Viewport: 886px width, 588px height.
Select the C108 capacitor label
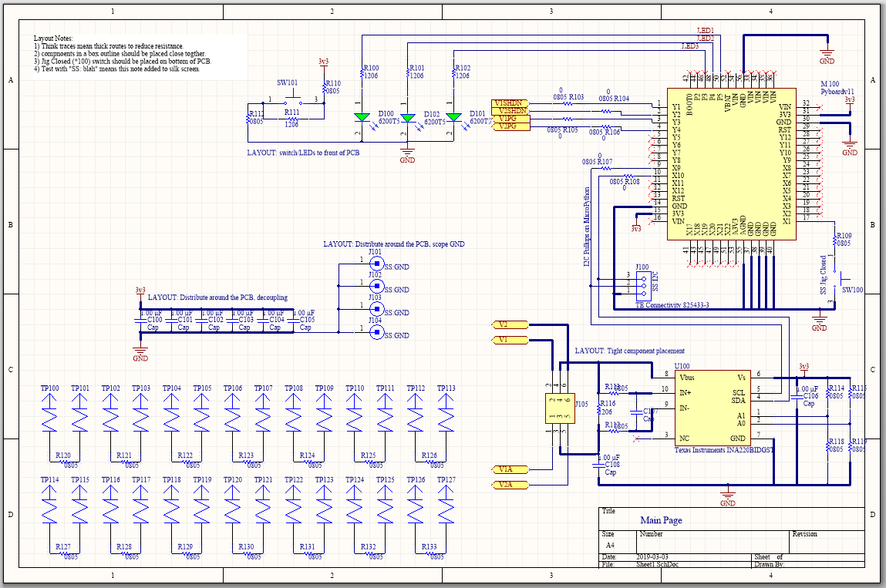coord(612,464)
